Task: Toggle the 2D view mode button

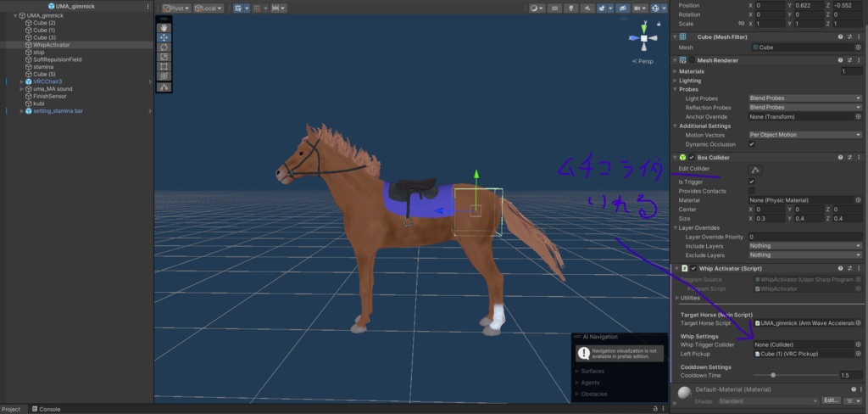Action: 554,8
